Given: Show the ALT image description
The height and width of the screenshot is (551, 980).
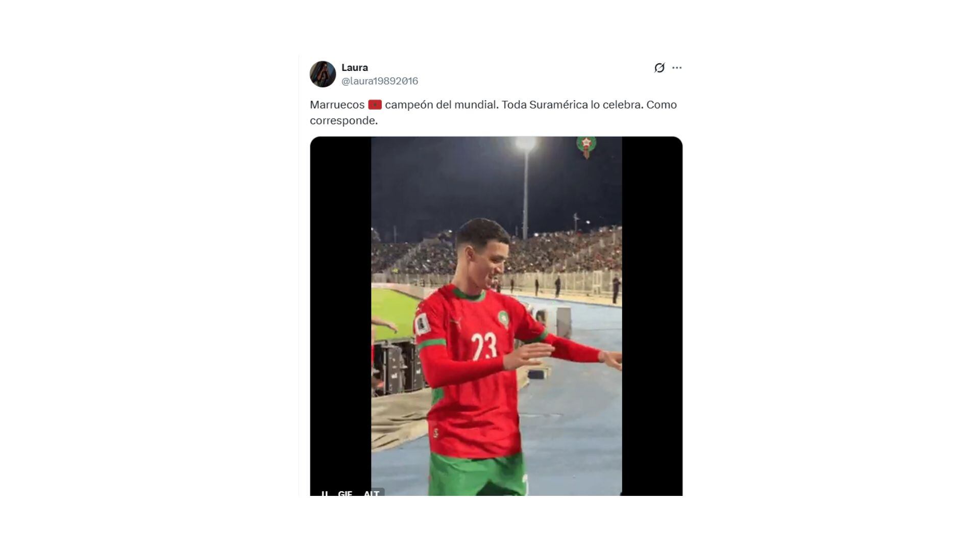Looking at the screenshot, I should (372, 493).
